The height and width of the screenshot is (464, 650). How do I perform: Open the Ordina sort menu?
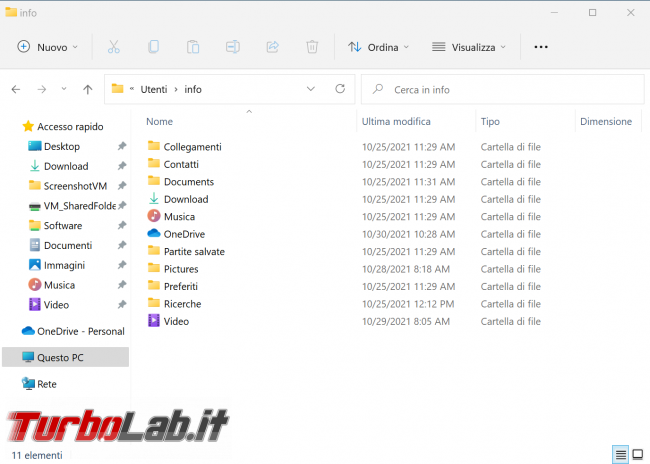coord(378,47)
